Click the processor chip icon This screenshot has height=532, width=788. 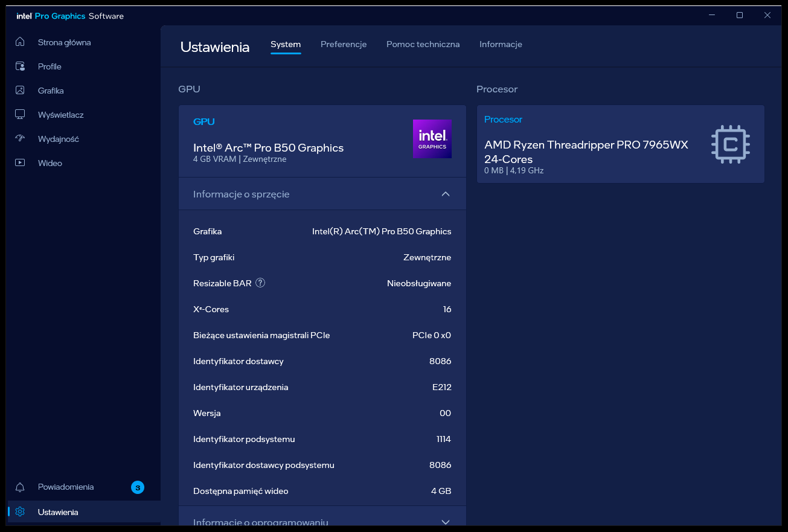click(x=730, y=144)
